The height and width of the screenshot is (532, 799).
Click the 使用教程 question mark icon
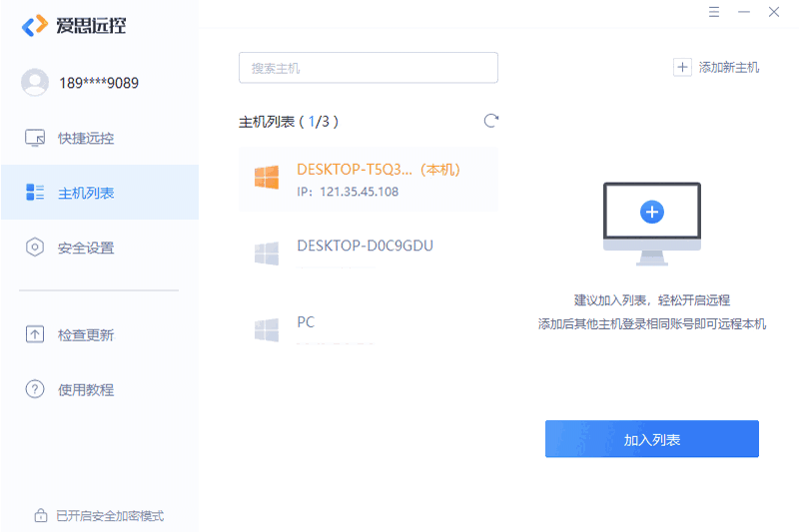[x=35, y=389]
